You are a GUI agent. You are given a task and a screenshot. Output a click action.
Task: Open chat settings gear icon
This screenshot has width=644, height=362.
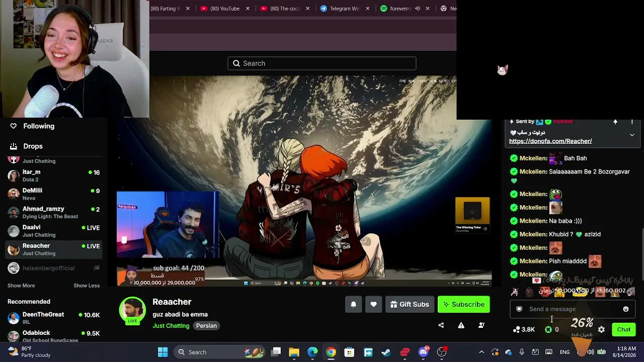601,330
